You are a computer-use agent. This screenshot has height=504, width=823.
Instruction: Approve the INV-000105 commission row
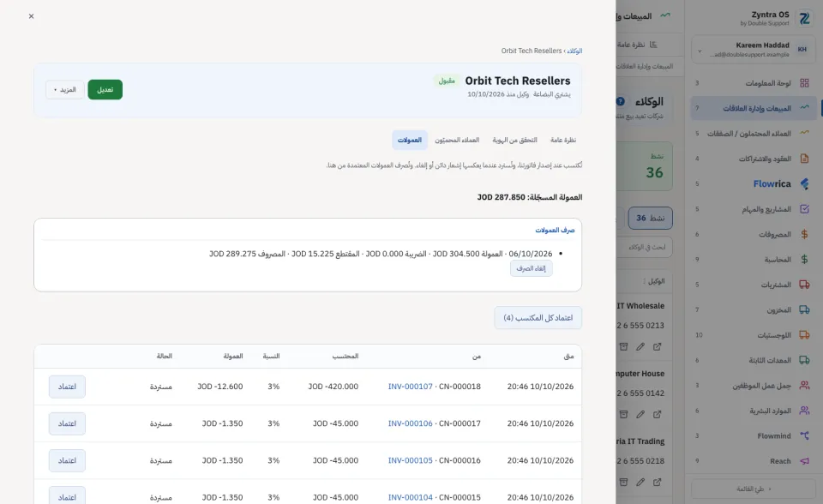tap(67, 461)
